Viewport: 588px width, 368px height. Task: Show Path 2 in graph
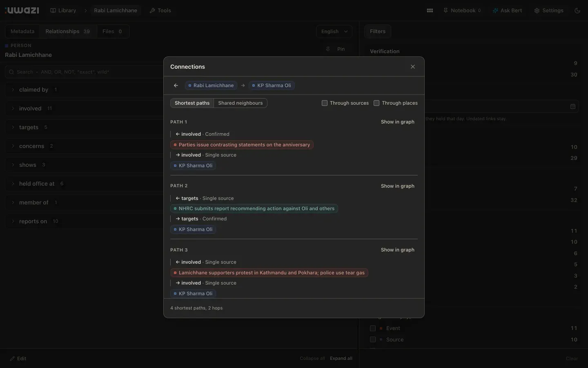397,186
